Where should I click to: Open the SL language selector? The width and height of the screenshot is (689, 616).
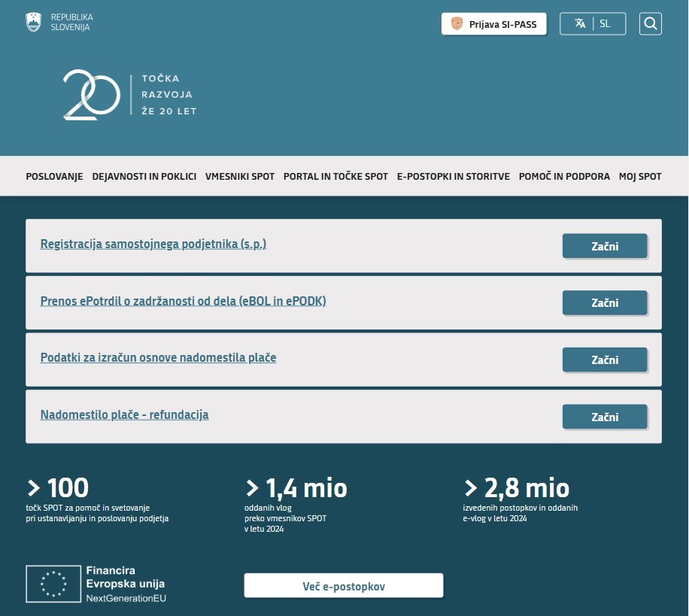click(x=605, y=23)
